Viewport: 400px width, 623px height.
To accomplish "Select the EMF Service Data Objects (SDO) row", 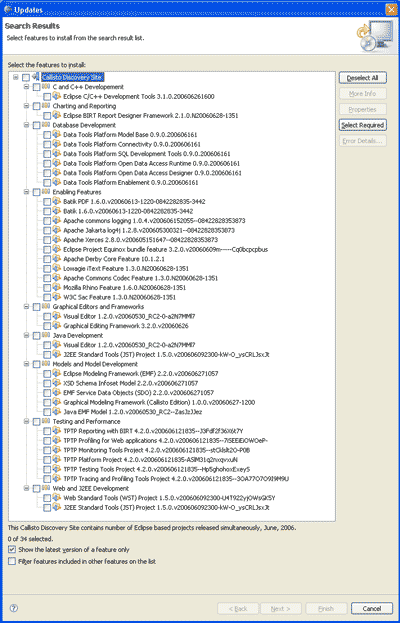I will click(139, 393).
